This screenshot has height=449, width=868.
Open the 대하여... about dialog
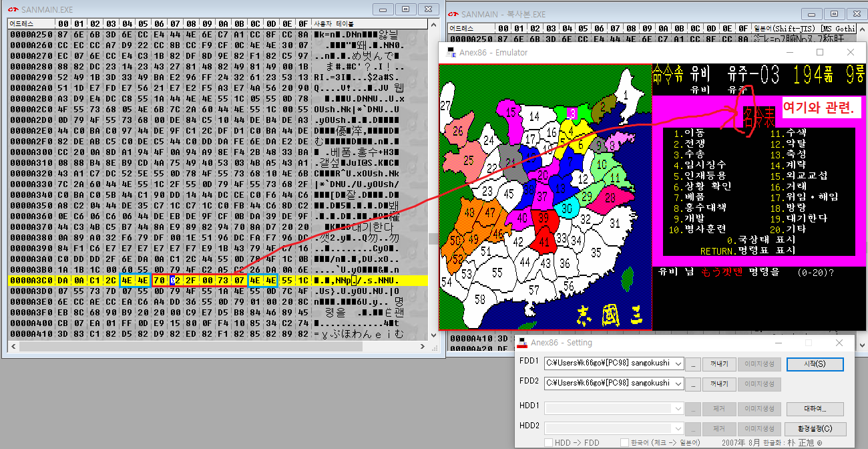coord(815,408)
